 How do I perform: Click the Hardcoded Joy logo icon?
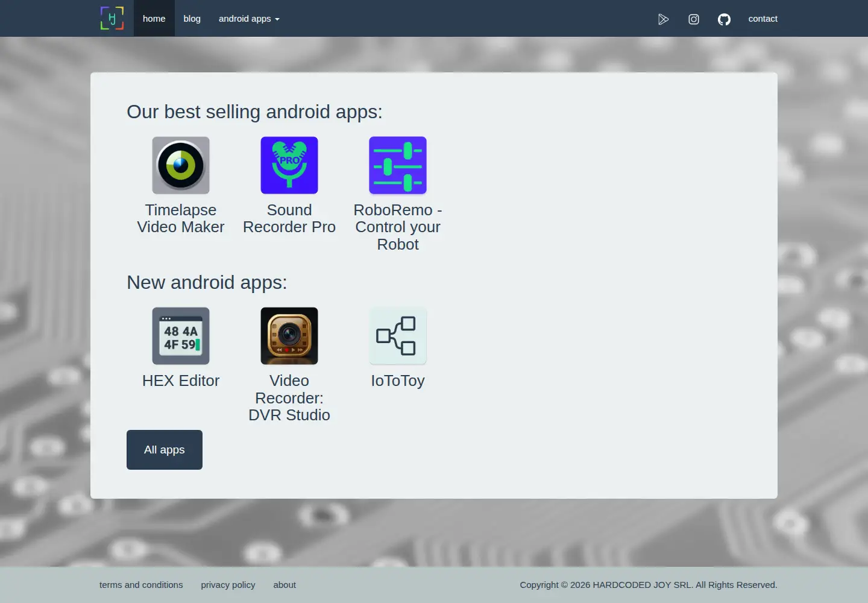pyautogui.click(x=112, y=18)
